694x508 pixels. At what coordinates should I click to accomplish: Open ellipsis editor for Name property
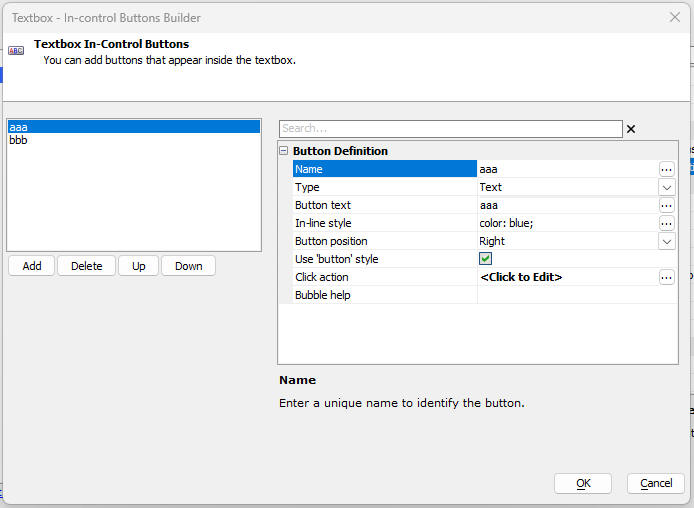pyautogui.click(x=667, y=169)
